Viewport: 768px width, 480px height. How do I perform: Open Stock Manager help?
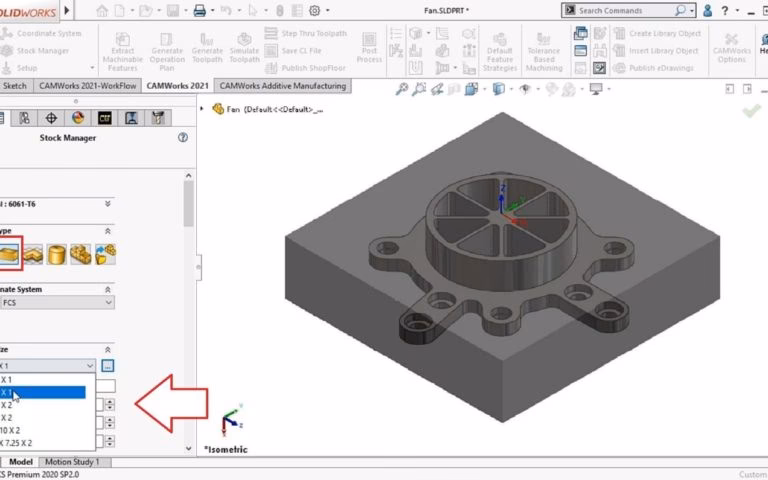coord(183,138)
